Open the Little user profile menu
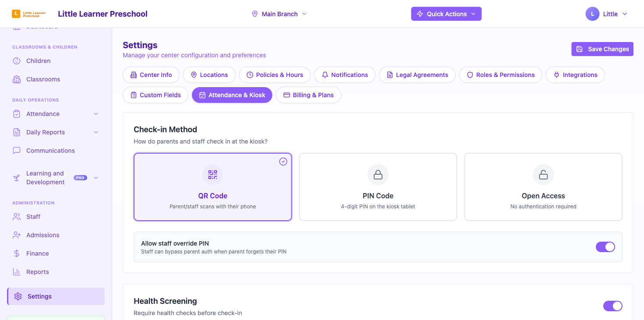Screen dimensions: 644x320 pos(607,14)
